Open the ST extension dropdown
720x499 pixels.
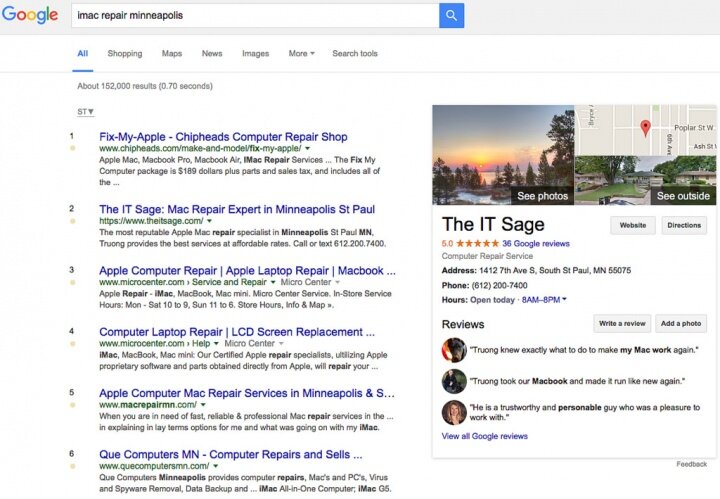pyautogui.click(x=85, y=112)
